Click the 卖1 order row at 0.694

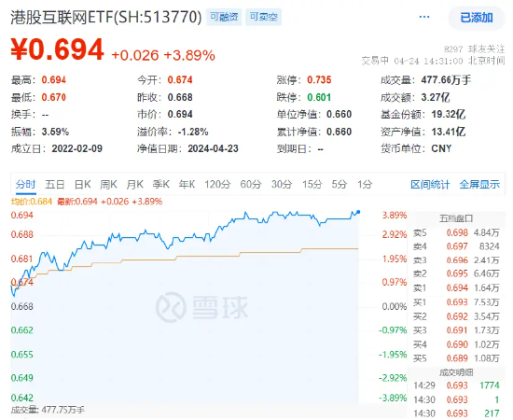point(456,287)
